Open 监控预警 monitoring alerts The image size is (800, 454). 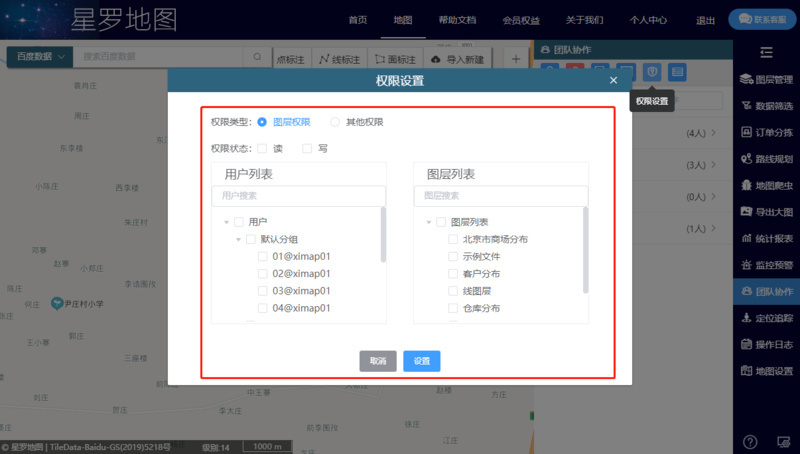766,265
